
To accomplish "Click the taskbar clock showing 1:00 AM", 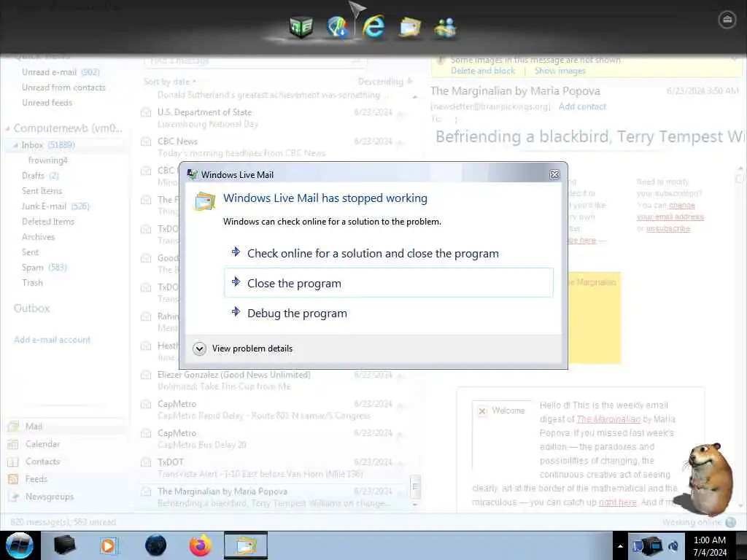I will 710,546.
